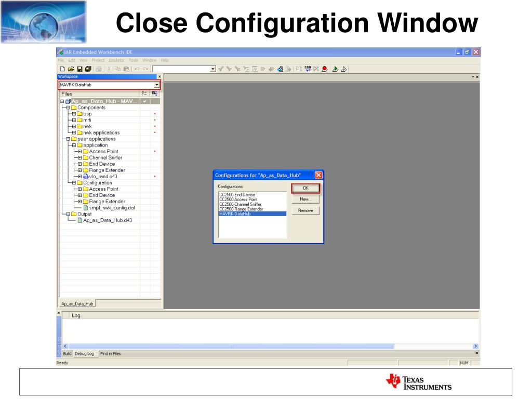
Task: Click the build status column header icon
Action: click(155, 94)
